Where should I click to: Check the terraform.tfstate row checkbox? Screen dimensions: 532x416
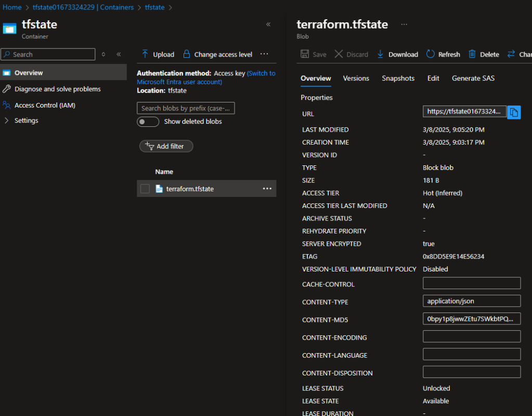pyautogui.click(x=145, y=189)
